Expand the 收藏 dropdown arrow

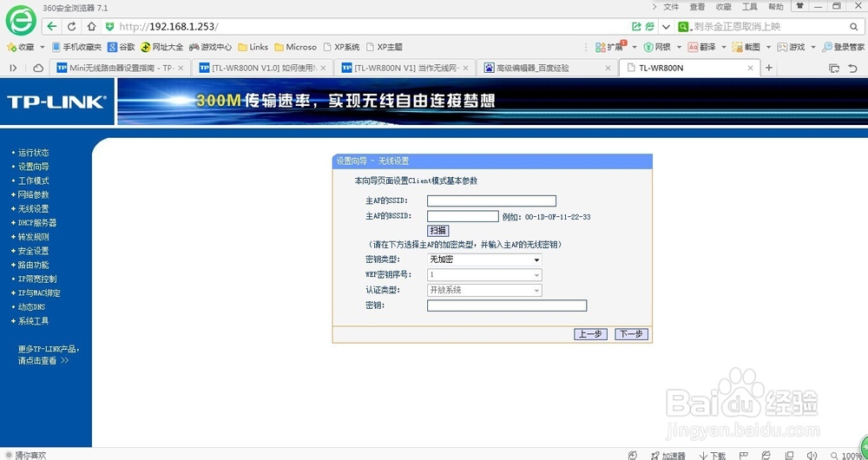point(42,47)
